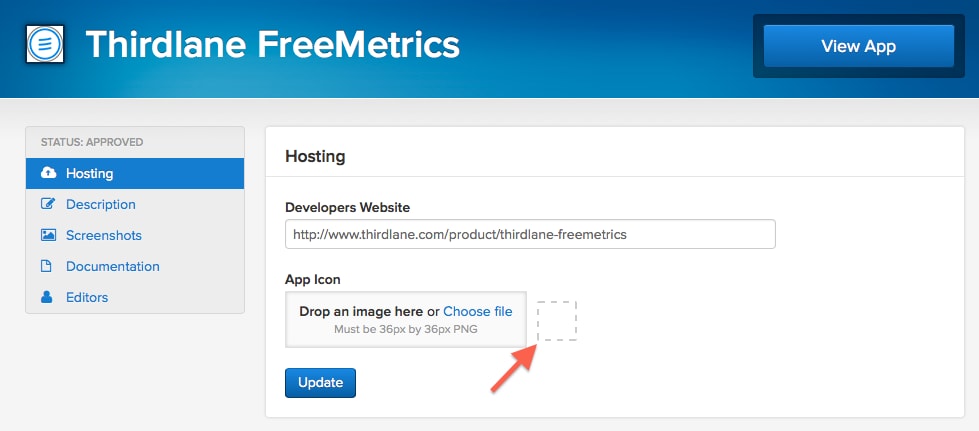The height and width of the screenshot is (431, 979).
Task: Click the person icon beside Editors
Action: (47, 297)
